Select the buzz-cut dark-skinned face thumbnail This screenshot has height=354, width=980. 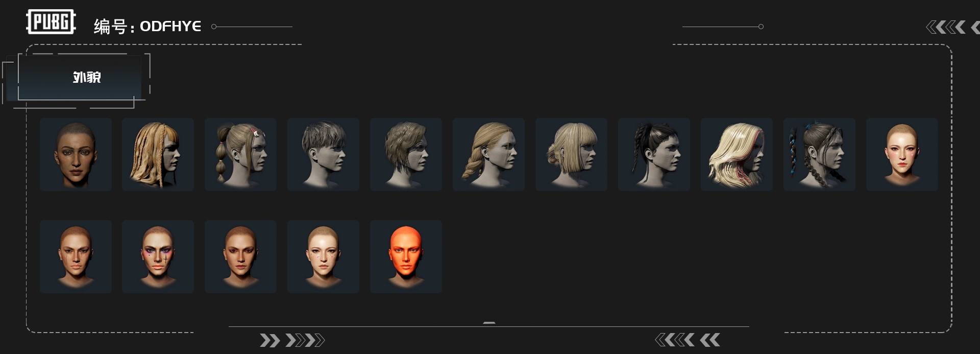pos(76,154)
